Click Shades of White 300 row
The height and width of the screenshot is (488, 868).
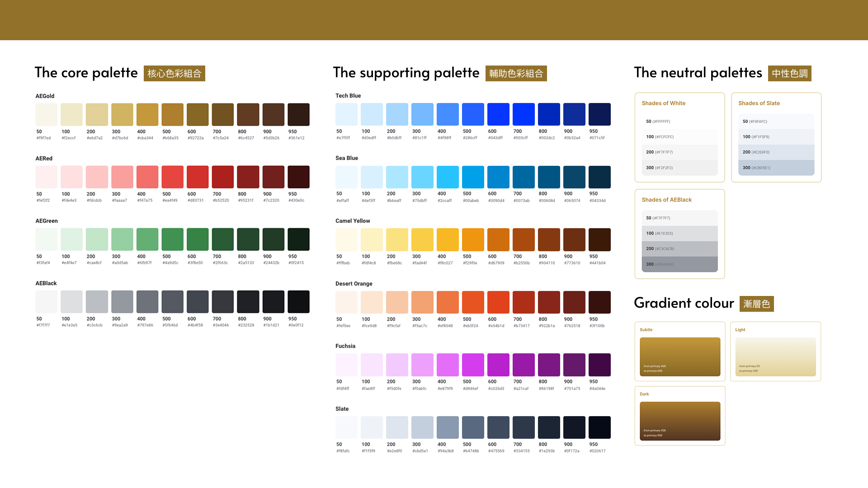coord(679,168)
